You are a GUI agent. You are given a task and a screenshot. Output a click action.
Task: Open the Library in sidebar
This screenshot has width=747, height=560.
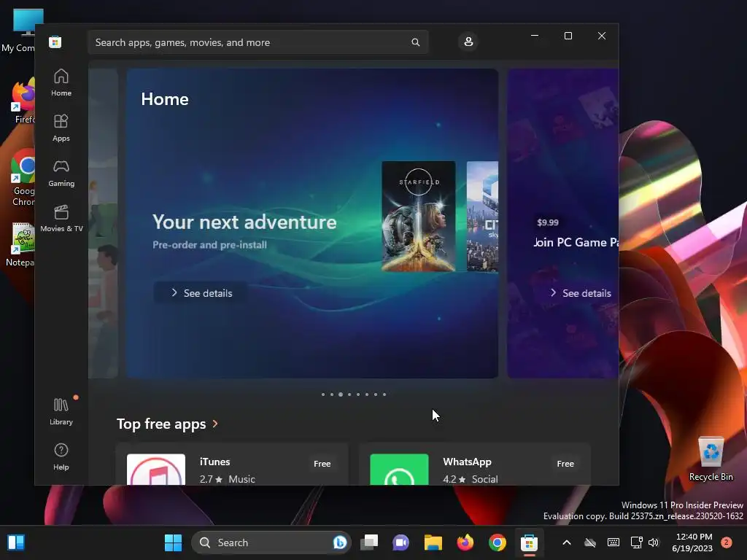point(61,411)
